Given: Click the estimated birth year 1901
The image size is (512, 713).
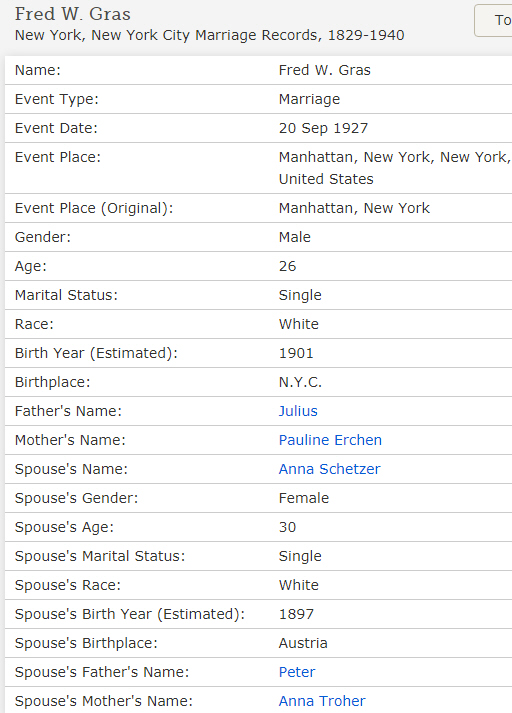Looking at the screenshot, I should [296, 353].
